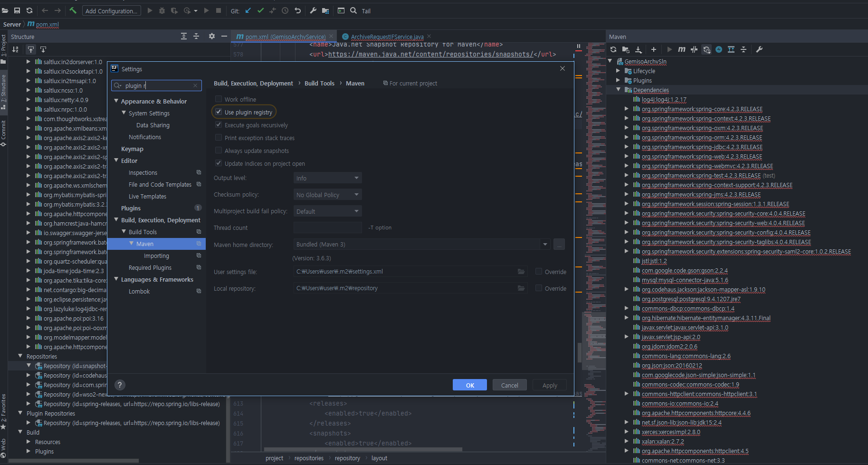
Task: Click the Open folder icon in main toolbar
Action: point(5,10)
